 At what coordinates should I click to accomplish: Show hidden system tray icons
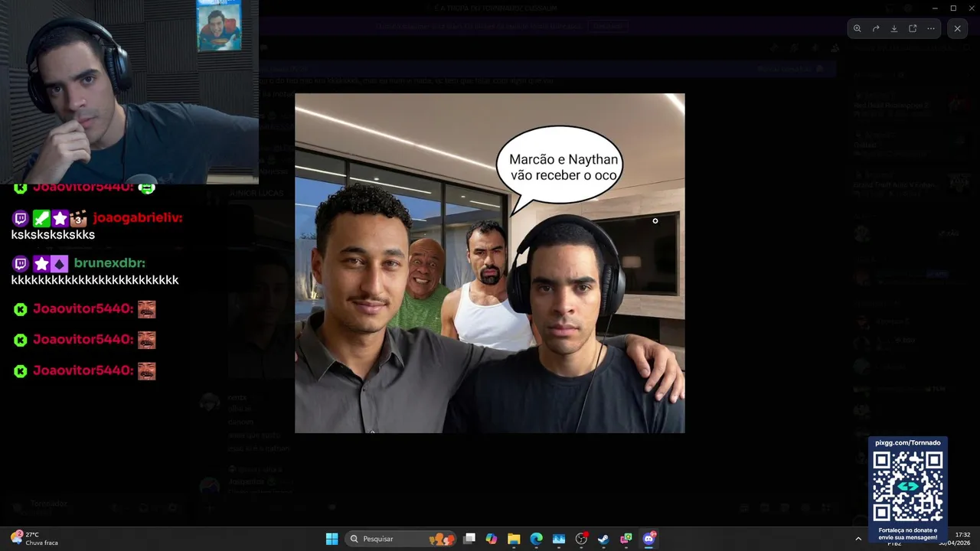pos(858,539)
